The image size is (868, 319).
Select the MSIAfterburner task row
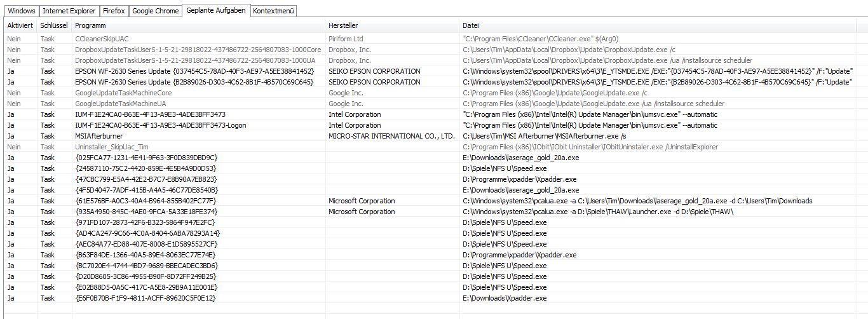point(436,135)
